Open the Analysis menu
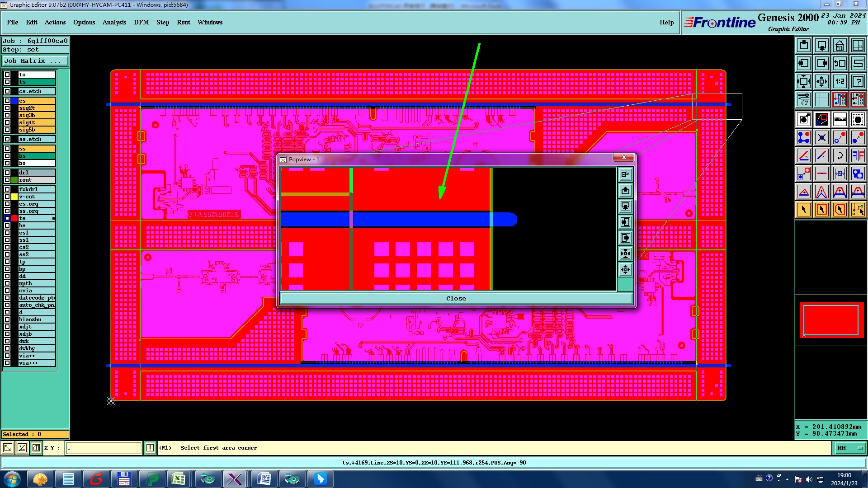The height and width of the screenshot is (488, 868). click(114, 22)
